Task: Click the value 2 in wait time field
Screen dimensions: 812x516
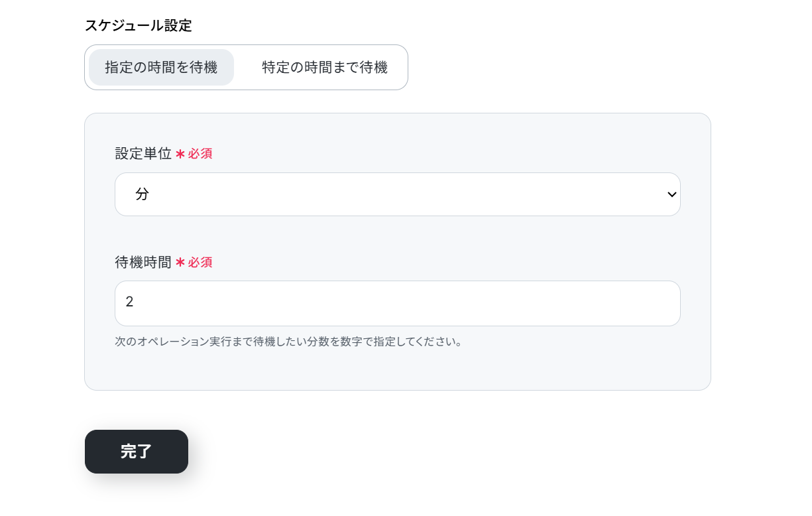Action: pos(130,302)
